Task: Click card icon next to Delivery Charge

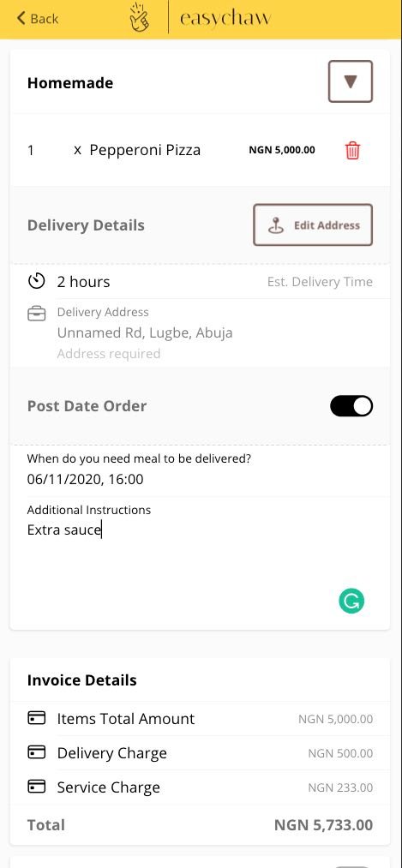Action: [x=37, y=753]
